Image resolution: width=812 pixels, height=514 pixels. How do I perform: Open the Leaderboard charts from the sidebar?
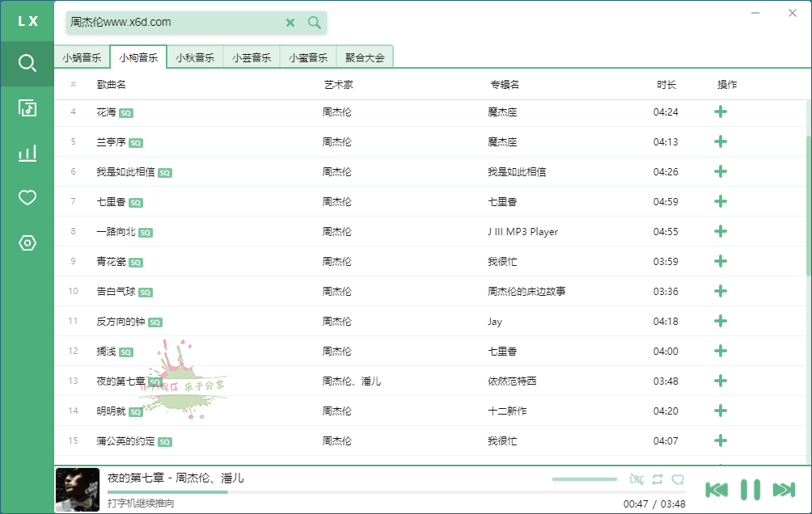click(x=27, y=152)
